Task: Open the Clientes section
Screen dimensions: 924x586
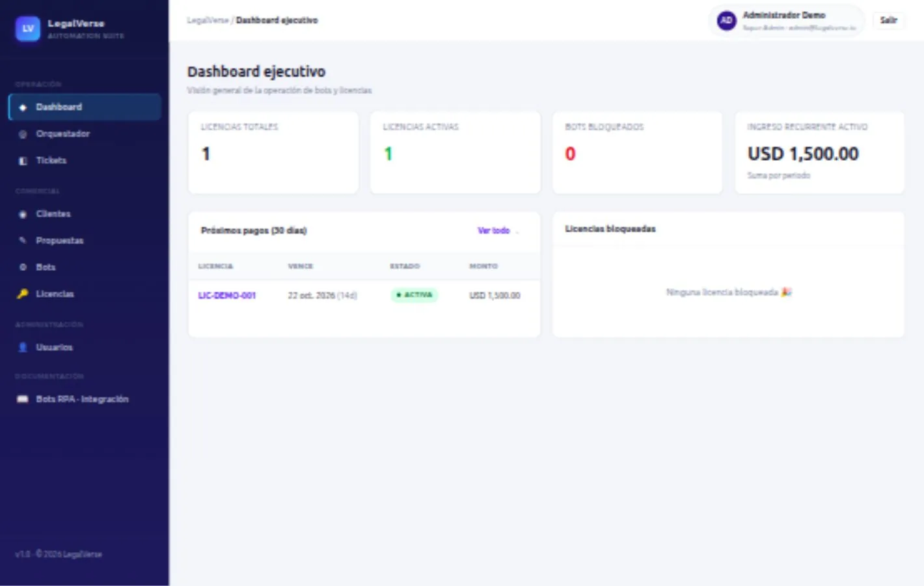Action: 85,214
